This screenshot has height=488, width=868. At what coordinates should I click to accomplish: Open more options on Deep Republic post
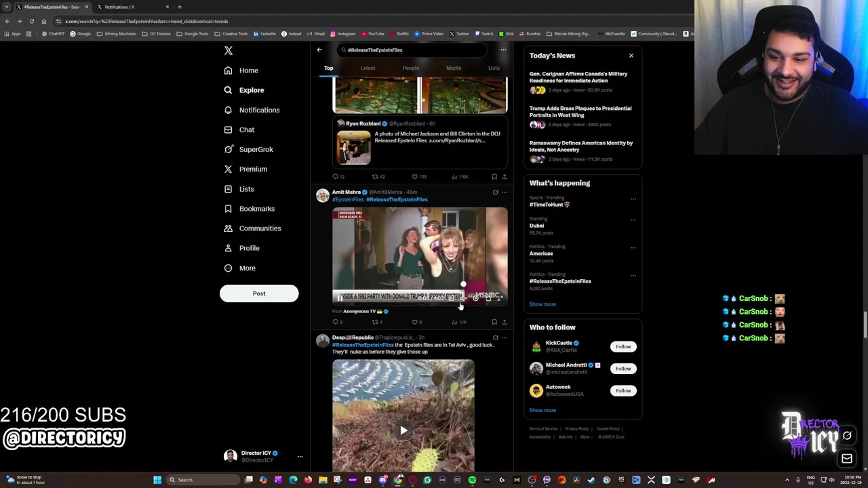[504, 338]
